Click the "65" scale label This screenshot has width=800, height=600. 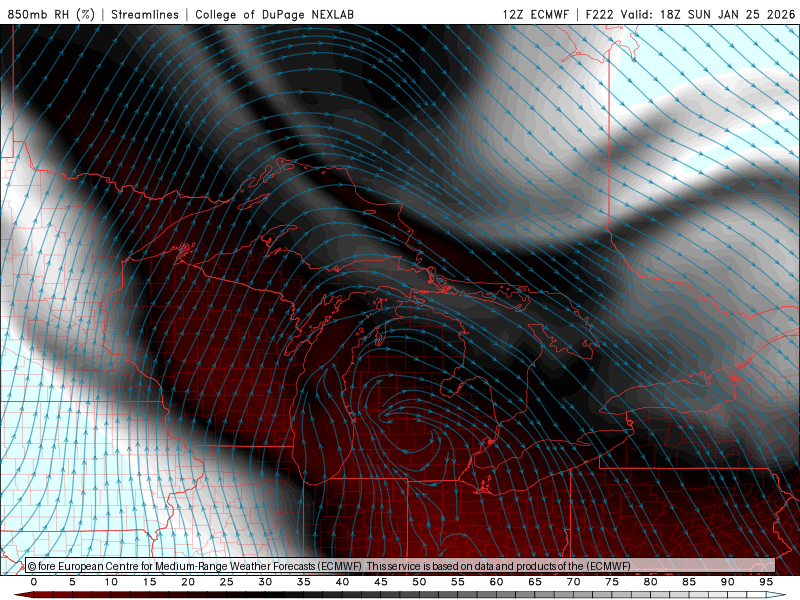535,582
